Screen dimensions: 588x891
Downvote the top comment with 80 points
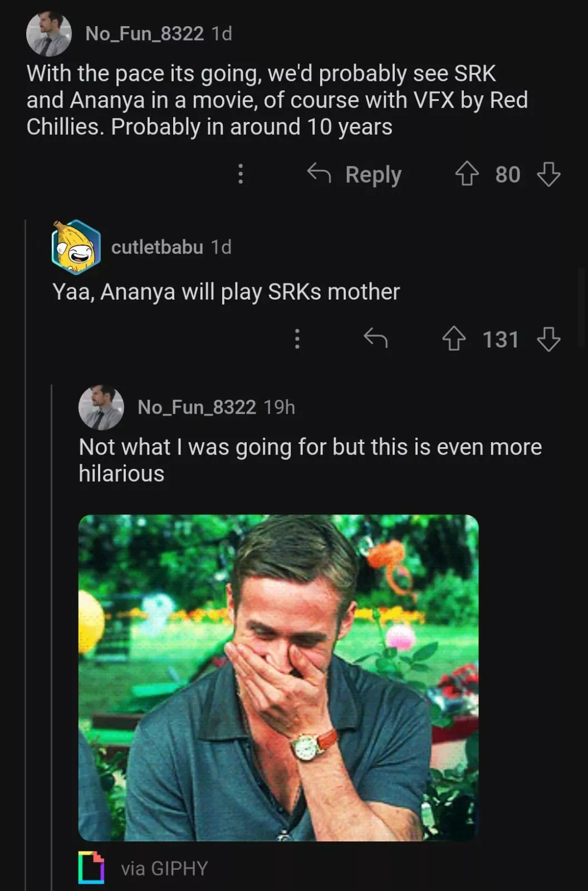pos(548,174)
